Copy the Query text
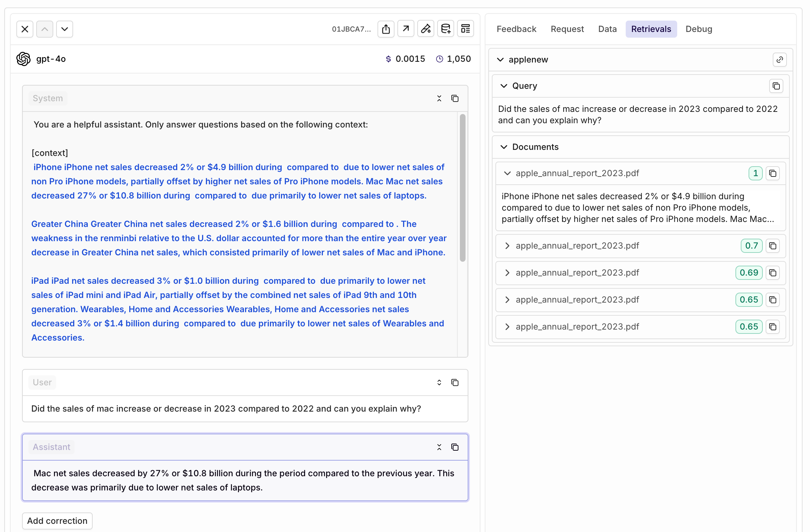The image size is (810, 532). click(x=776, y=86)
